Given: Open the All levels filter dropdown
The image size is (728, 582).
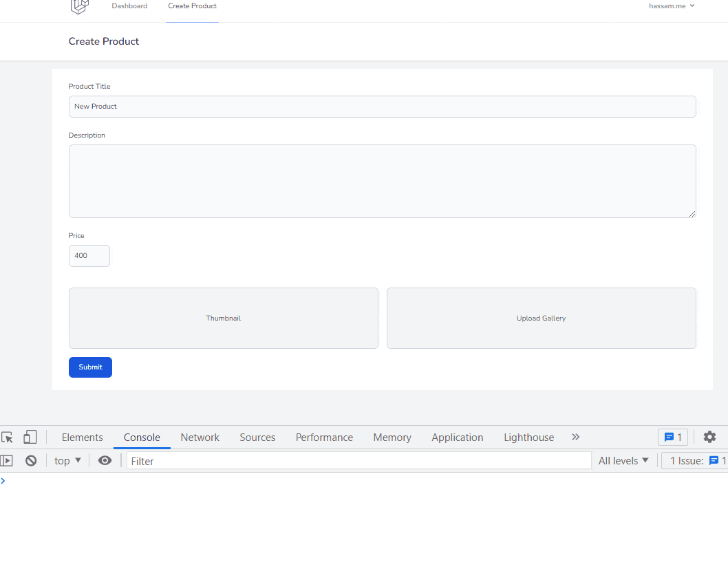Looking at the screenshot, I should (x=623, y=460).
